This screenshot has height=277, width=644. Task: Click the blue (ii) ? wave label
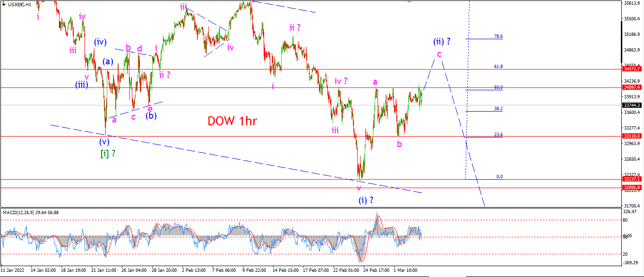point(442,42)
